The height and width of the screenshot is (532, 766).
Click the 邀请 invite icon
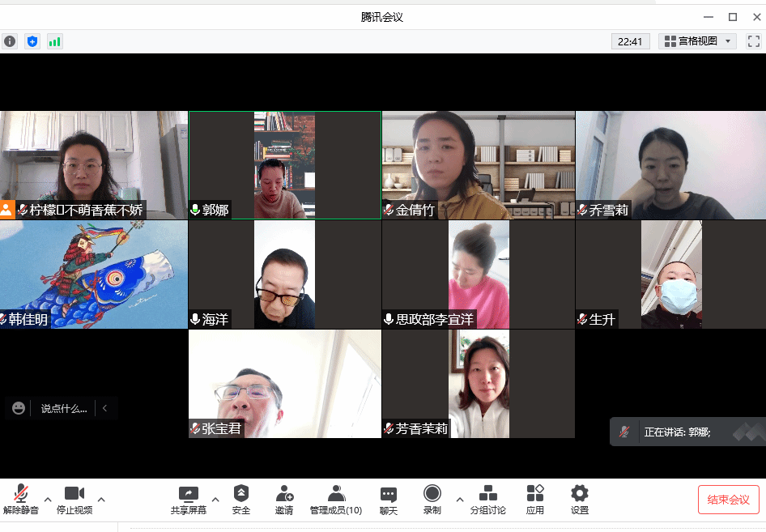tap(284, 500)
